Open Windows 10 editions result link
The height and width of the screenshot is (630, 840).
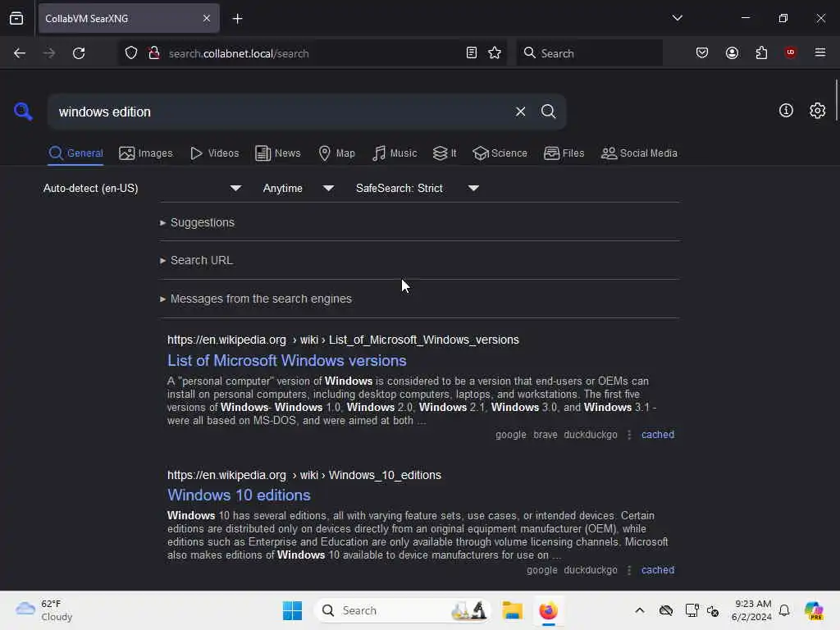pos(239,495)
